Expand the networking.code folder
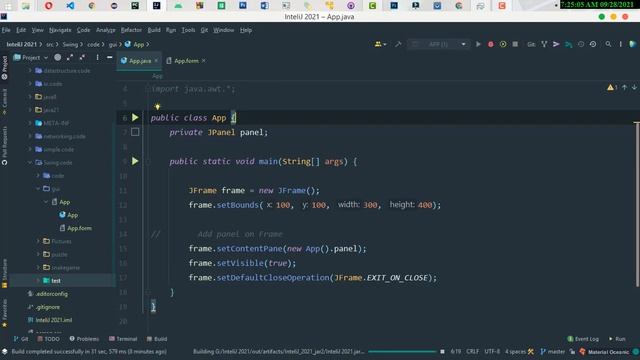 [x=30, y=136]
